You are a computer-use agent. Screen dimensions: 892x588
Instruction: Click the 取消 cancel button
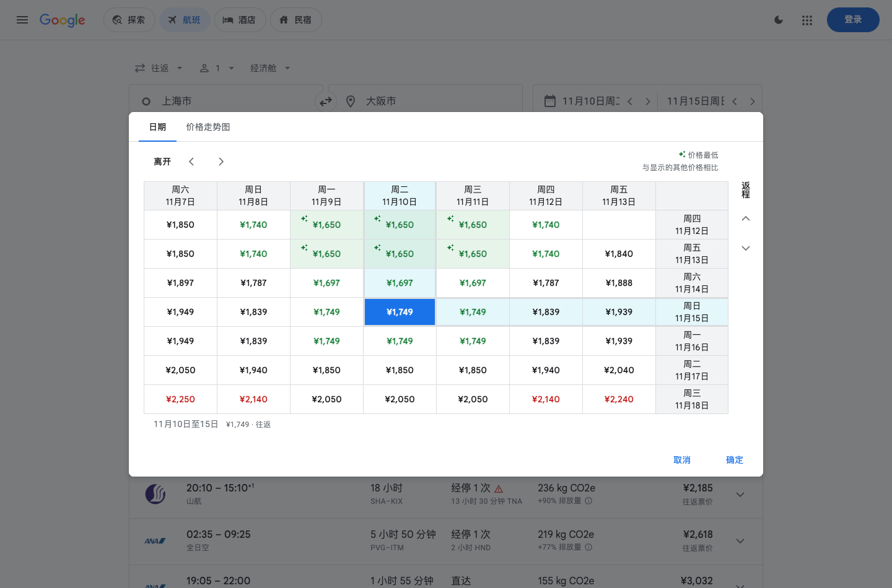click(x=682, y=460)
